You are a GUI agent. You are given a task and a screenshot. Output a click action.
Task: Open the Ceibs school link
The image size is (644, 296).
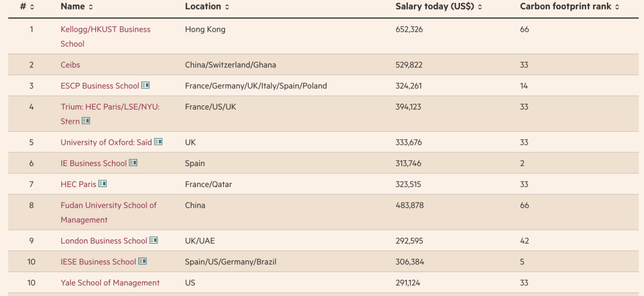[70, 65]
